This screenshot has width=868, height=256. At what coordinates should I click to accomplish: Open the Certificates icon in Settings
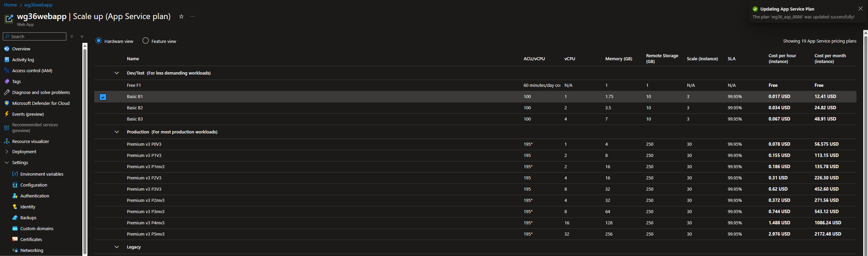pos(15,239)
